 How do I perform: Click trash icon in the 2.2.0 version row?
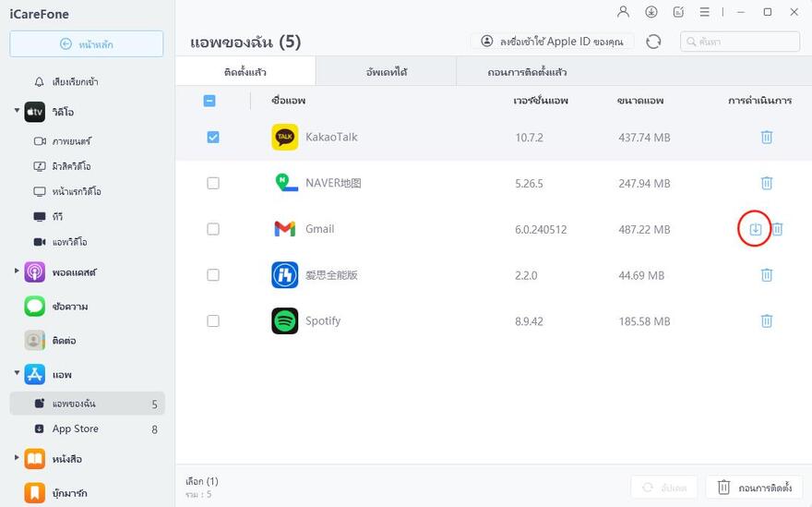coord(767,275)
